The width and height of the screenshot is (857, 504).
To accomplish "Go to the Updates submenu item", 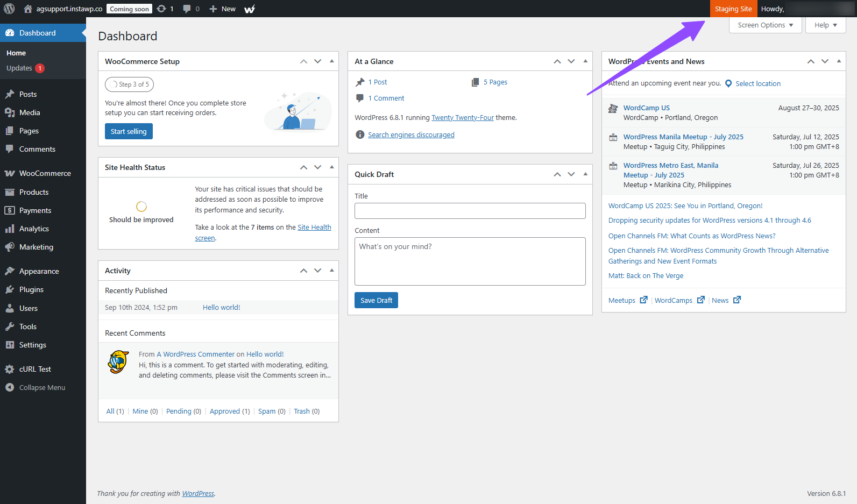I will tap(19, 68).
